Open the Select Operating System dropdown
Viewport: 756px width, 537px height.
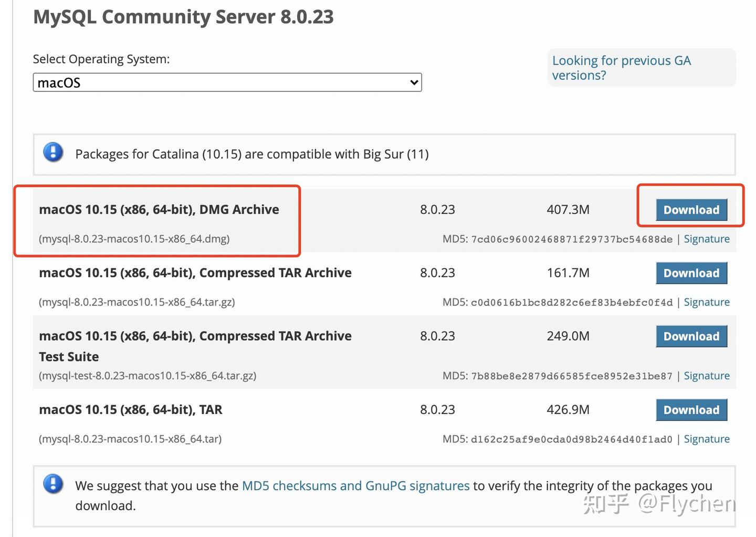point(227,82)
